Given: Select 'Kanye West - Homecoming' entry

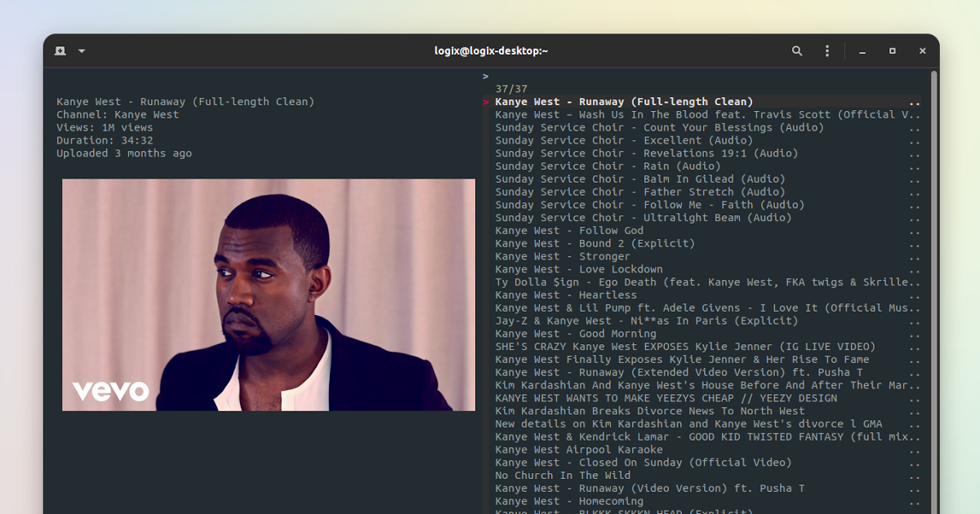Looking at the screenshot, I should point(707,502).
